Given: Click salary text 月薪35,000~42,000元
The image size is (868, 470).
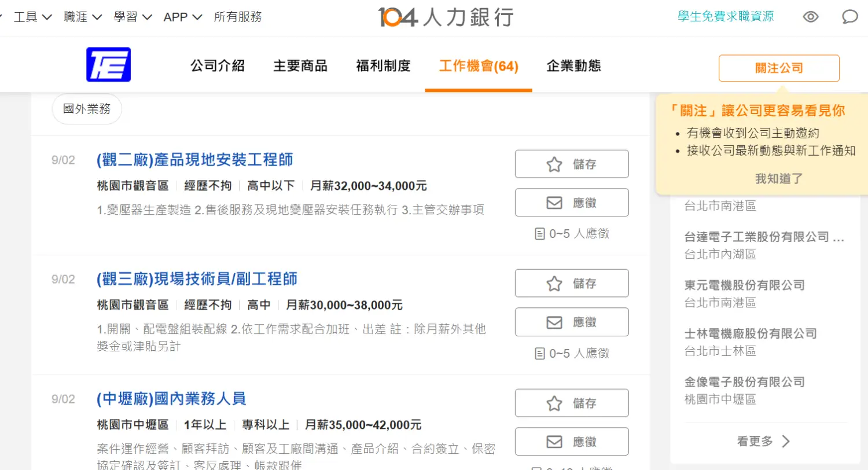Looking at the screenshot, I should tap(363, 425).
